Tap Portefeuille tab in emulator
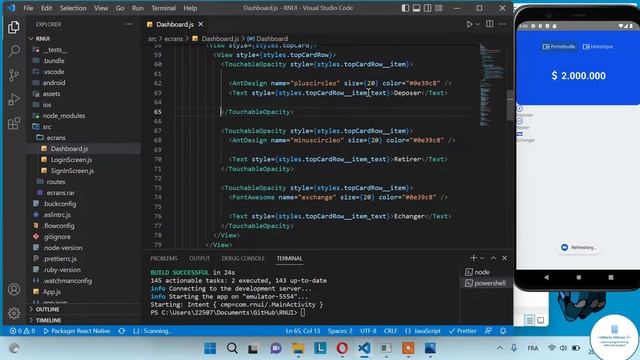 tap(558, 47)
